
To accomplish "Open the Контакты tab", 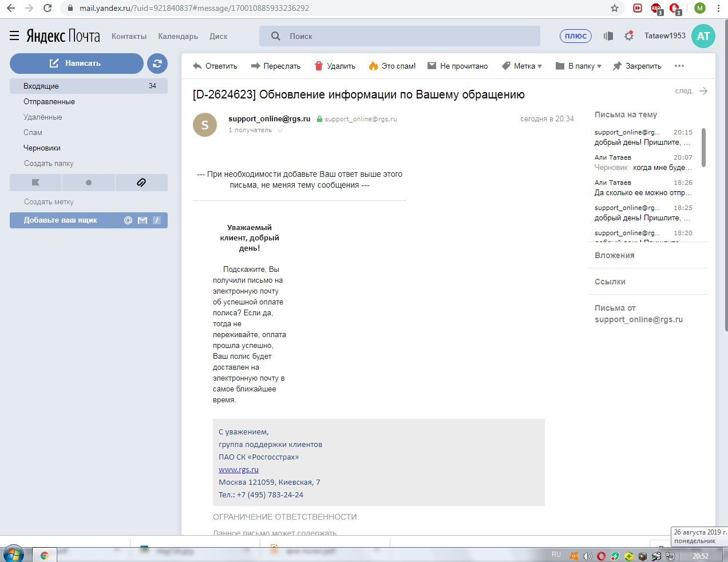I will coord(129,36).
